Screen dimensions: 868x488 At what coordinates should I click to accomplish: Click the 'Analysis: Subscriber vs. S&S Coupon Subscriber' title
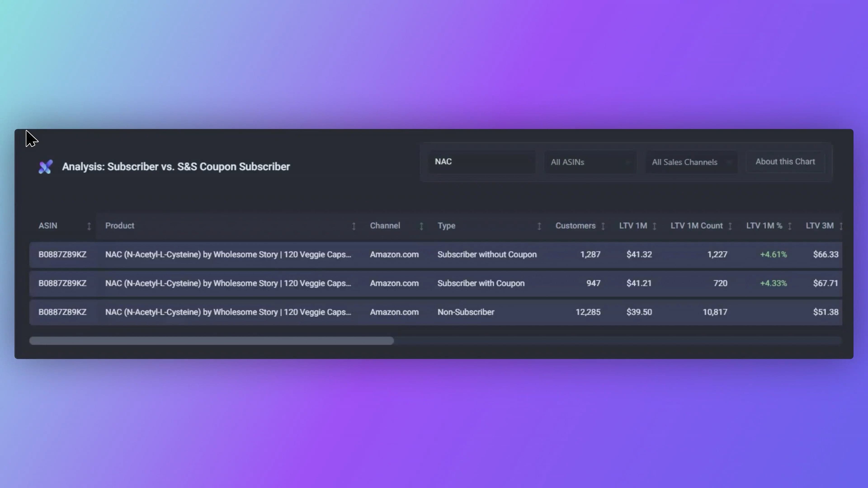pyautogui.click(x=176, y=167)
